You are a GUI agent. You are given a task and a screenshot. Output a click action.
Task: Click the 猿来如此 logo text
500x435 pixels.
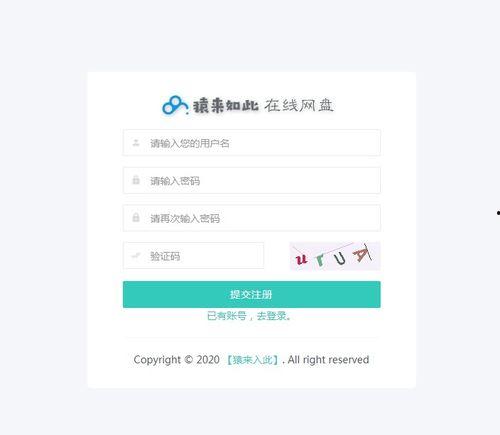click(x=226, y=106)
